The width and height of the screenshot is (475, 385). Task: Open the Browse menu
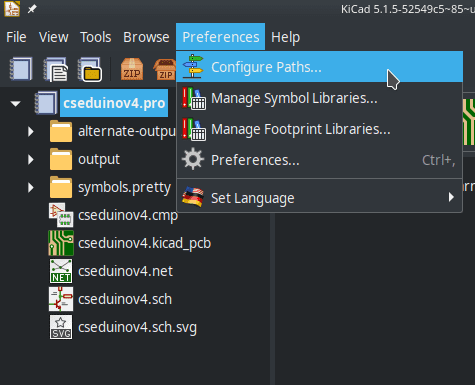click(x=146, y=37)
